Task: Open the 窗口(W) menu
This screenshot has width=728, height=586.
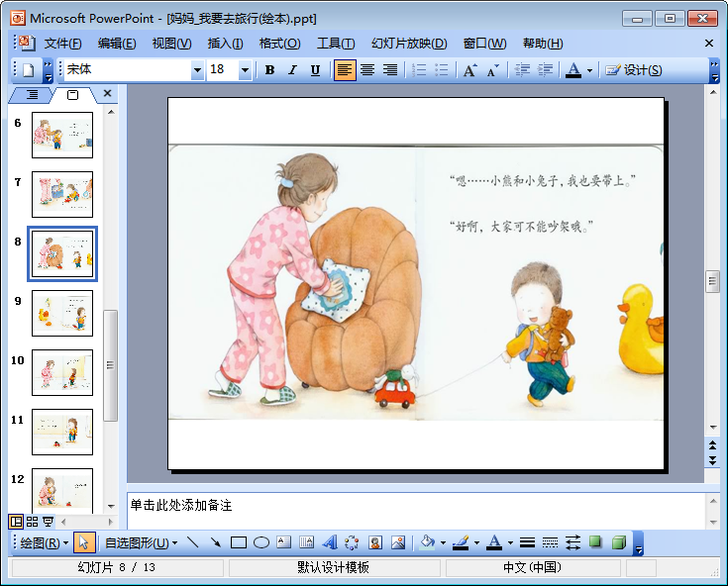Action: [x=484, y=44]
